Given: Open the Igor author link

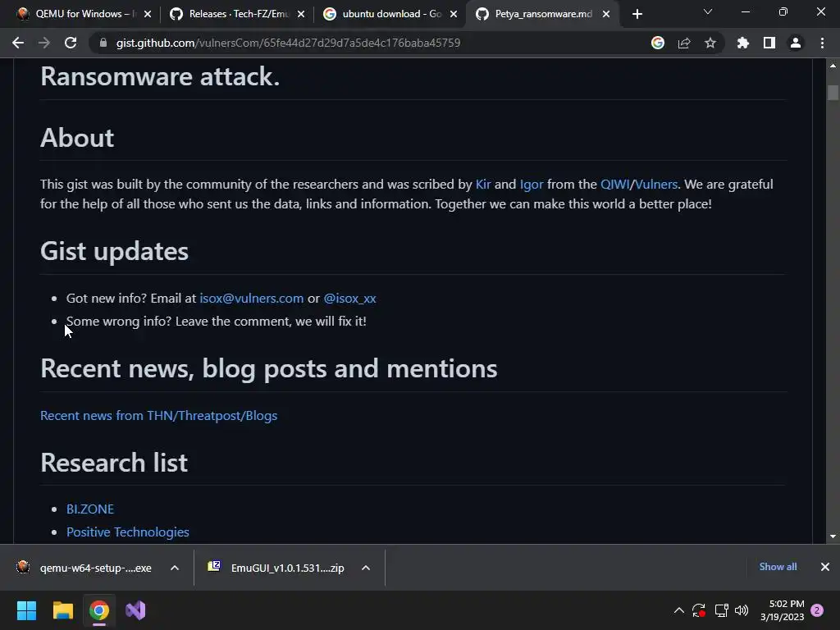Looking at the screenshot, I should (532, 185).
